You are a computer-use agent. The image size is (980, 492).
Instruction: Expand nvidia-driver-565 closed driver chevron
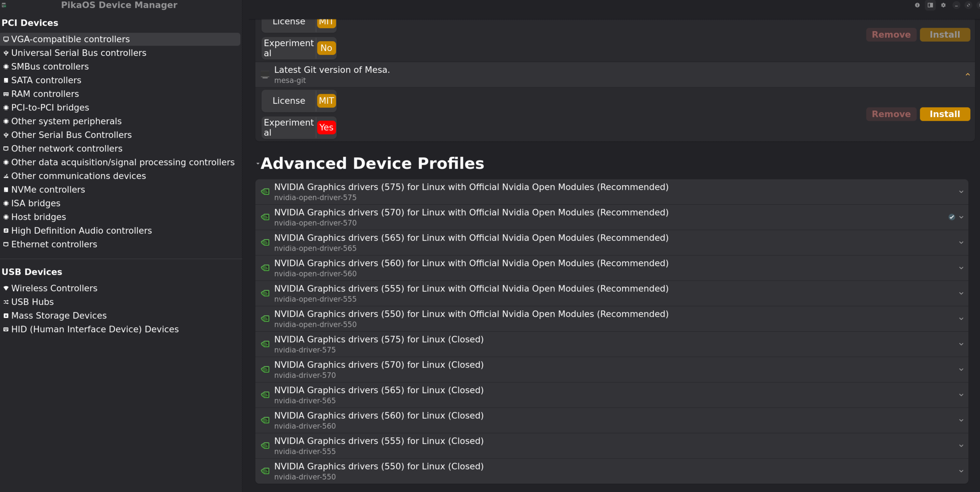tap(961, 395)
